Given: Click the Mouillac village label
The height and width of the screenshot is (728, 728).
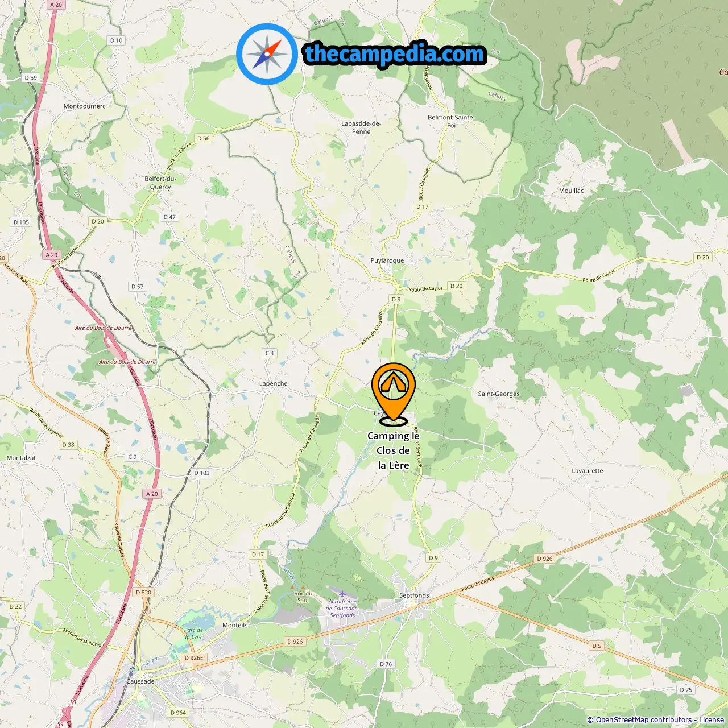Looking at the screenshot, I should coord(572,191).
